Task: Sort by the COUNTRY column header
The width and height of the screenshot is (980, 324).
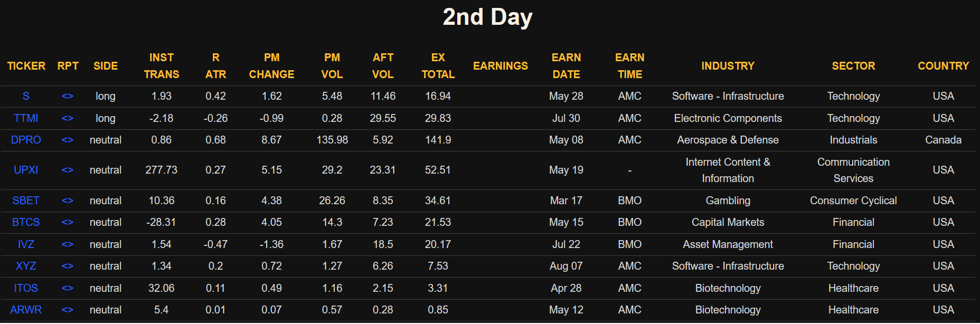Action: pyautogui.click(x=943, y=66)
